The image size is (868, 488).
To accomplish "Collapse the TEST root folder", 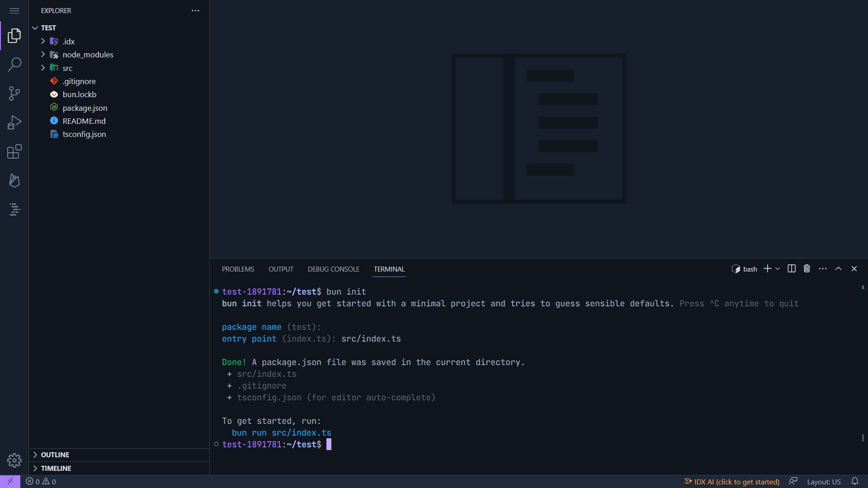I will click(119, 28).
